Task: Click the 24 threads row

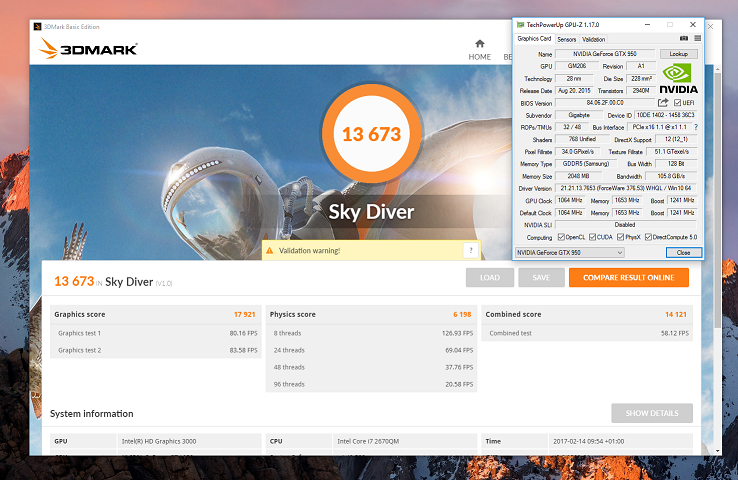Action: [371, 350]
